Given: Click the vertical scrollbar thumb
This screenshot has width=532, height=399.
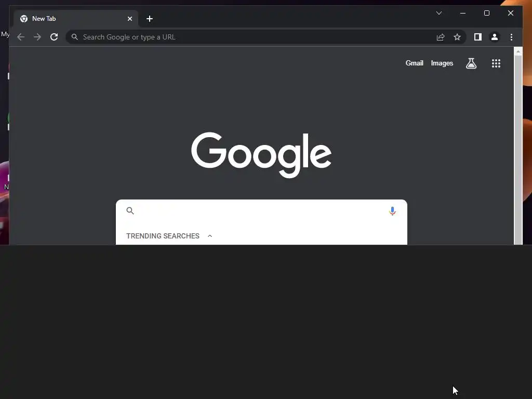Looking at the screenshot, I should coord(518,149).
